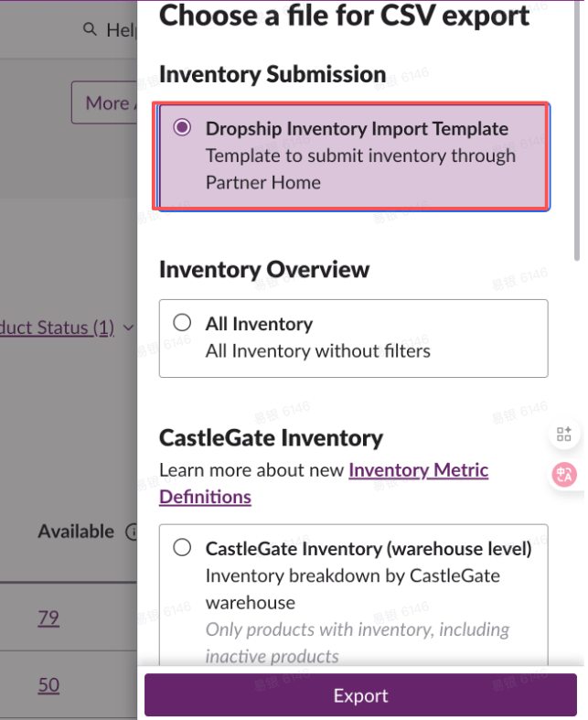
Task: Expand the Product Status chevron arrow
Action: coord(128,328)
